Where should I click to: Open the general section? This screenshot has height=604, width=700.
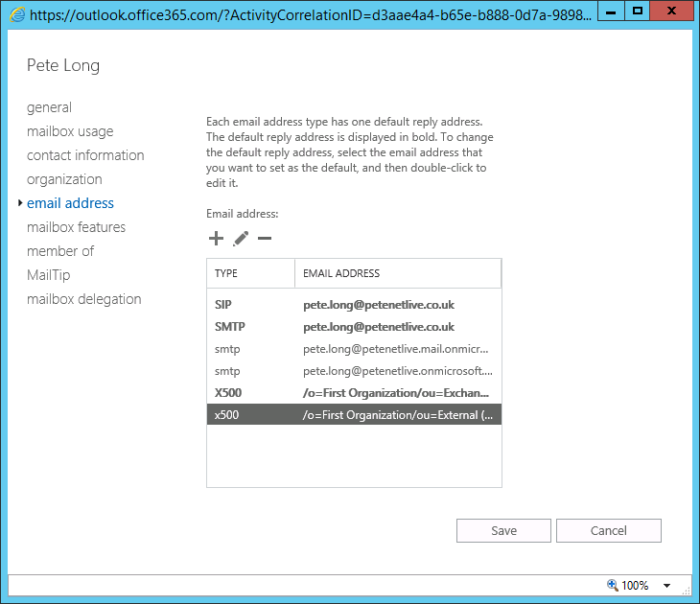[x=49, y=107]
